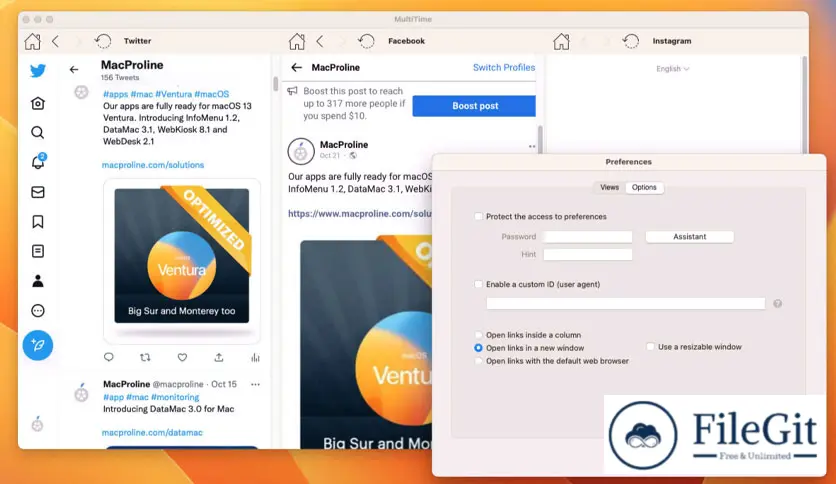The height and width of the screenshot is (484, 836).
Task: Open Twitter search (magnifier) in sidebar
Action: 38,132
